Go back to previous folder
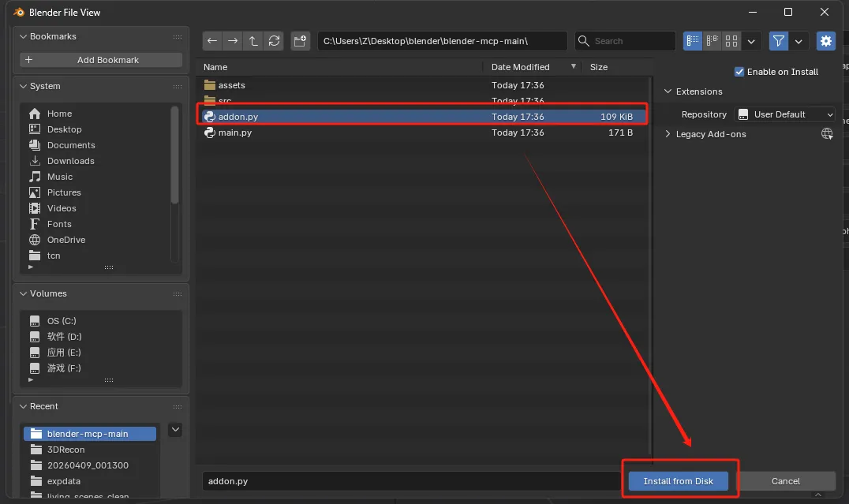 (x=212, y=41)
